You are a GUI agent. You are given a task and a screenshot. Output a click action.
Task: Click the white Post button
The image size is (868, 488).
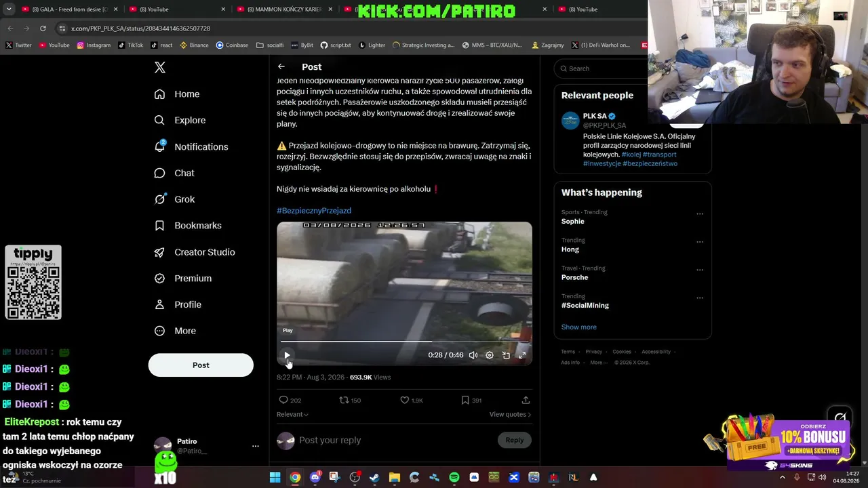click(x=201, y=365)
